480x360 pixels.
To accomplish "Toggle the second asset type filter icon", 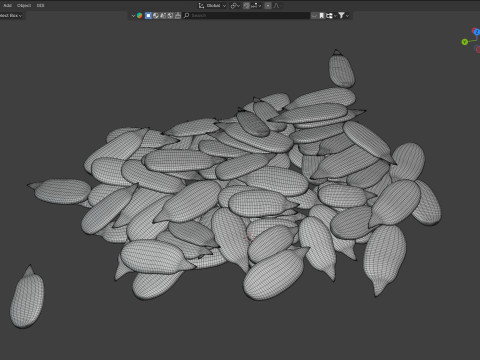I will click(x=156, y=16).
